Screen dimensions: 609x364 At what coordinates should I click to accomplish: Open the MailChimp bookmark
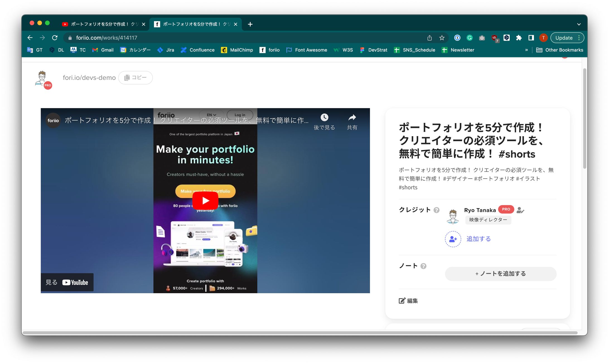pyautogui.click(x=237, y=50)
